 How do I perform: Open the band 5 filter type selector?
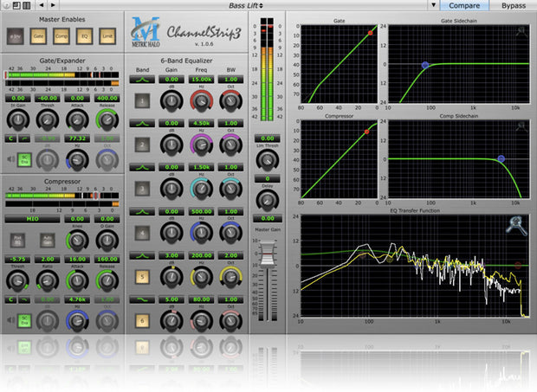click(x=142, y=255)
